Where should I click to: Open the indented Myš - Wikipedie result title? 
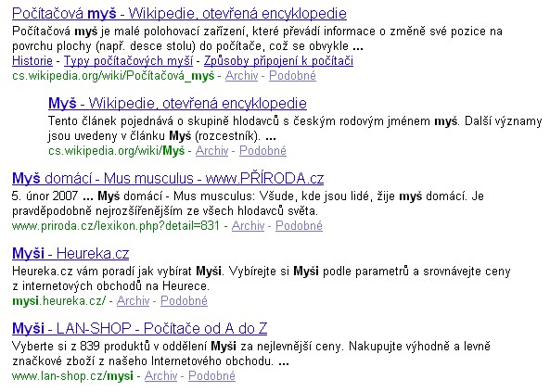click(x=177, y=103)
